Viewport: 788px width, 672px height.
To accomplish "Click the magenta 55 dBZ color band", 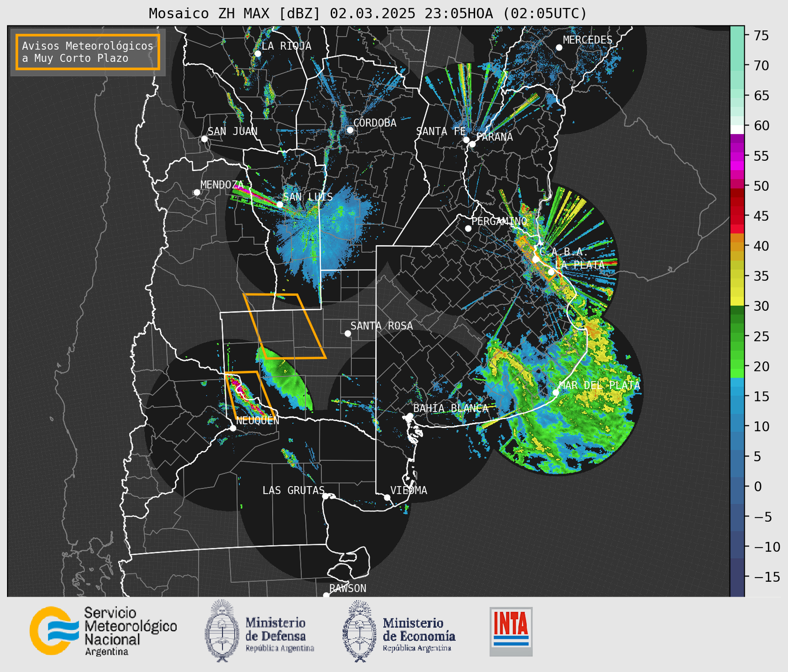I will click(x=737, y=157).
